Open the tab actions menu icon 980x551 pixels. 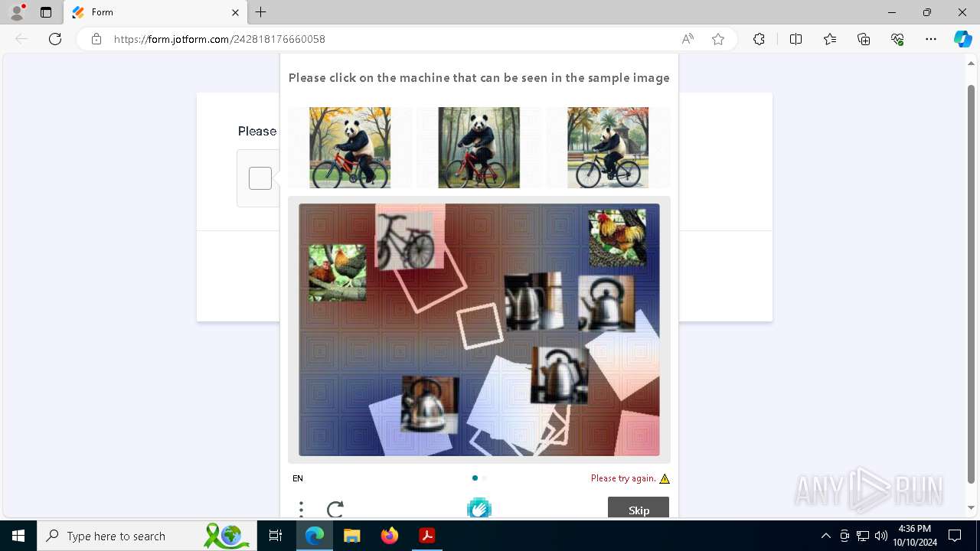tap(46, 12)
